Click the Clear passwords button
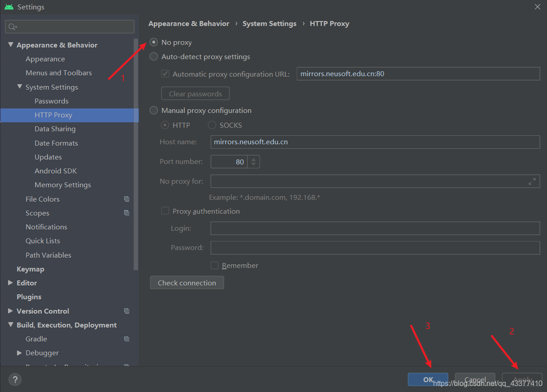This screenshot has height=392, width=547. (195, 94)
